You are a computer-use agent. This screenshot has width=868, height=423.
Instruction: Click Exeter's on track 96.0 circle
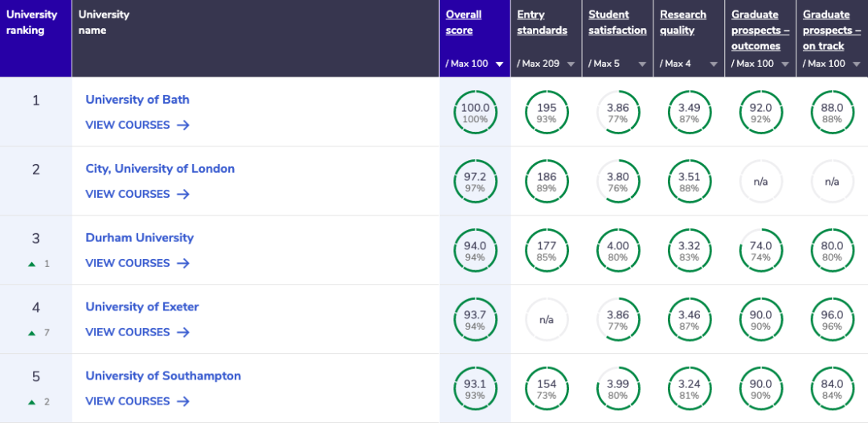coord(832,319)
